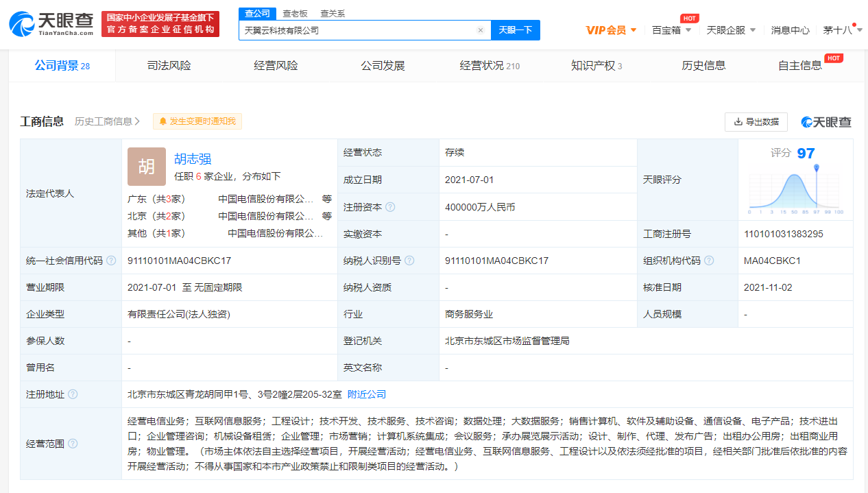Click the 天眼一下 search button

515,30
